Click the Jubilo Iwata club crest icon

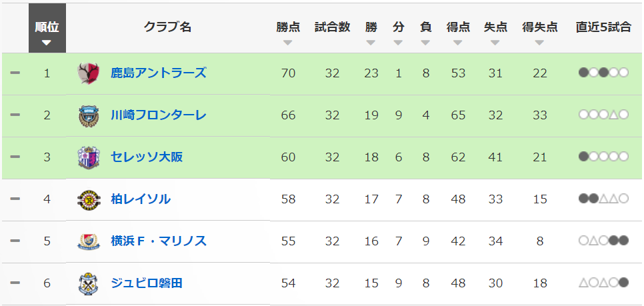tap(89, 283)
